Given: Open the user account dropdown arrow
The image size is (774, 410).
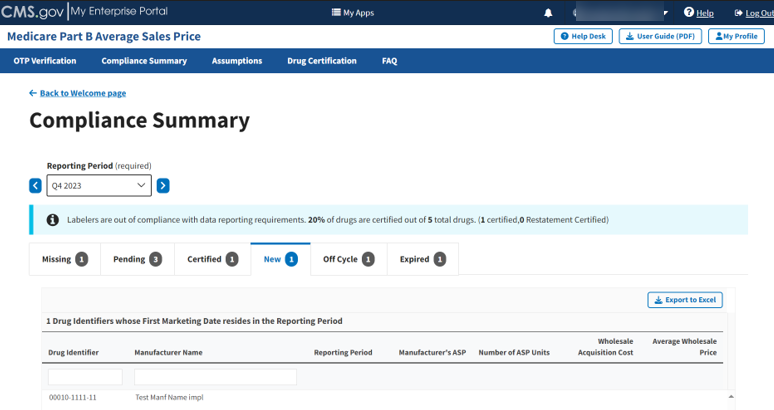Looking at the screenshot, I should [665, 13].
